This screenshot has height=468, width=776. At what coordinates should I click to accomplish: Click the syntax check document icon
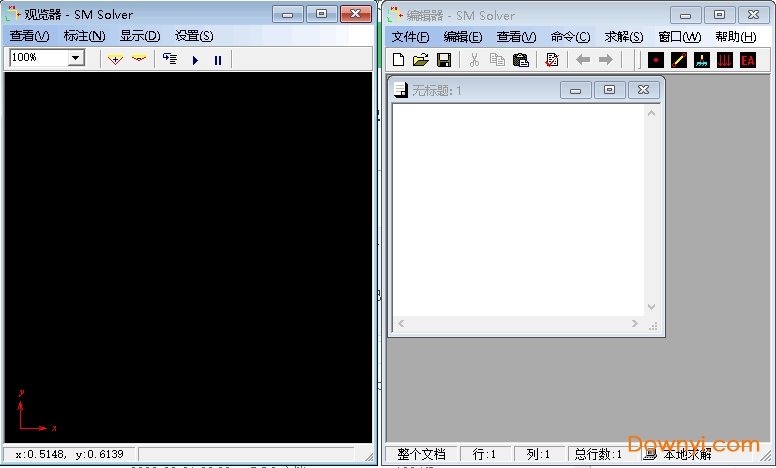551,60
